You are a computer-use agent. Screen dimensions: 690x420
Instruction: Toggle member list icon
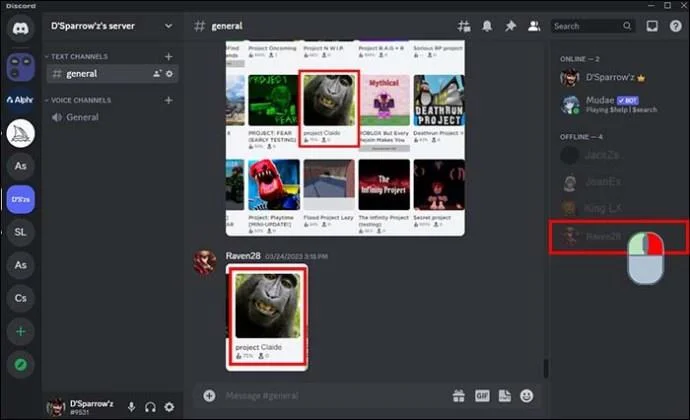[x=534, y=26]
